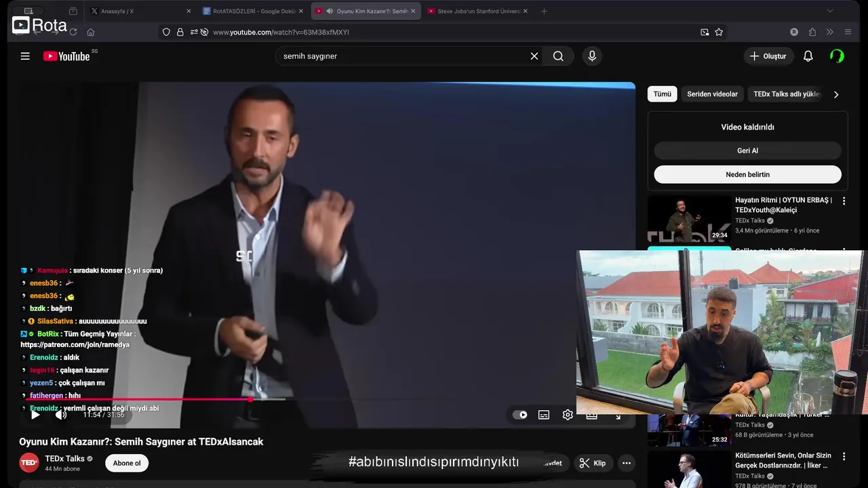This screenshot has width=868, height=488.
Task: Click Geri Al to undo removal
Action: [x=747, y=150]
